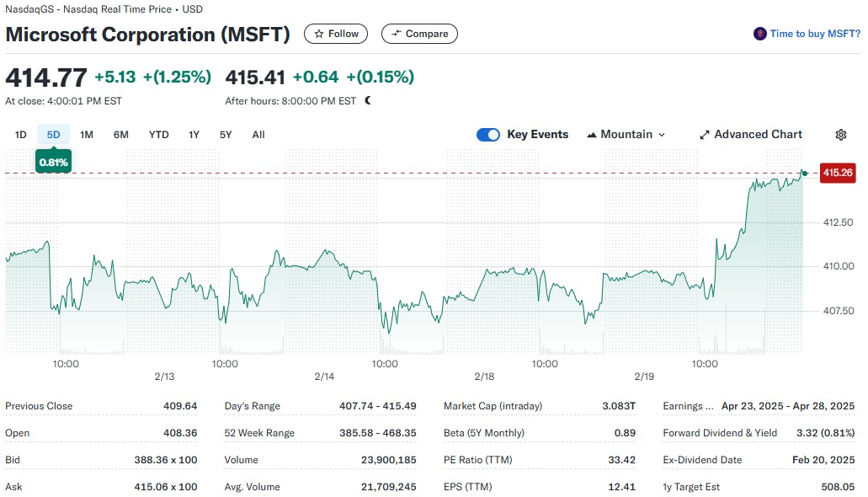
Task: Click the green 0.81% badge
Action: click(x=53, y=163)
